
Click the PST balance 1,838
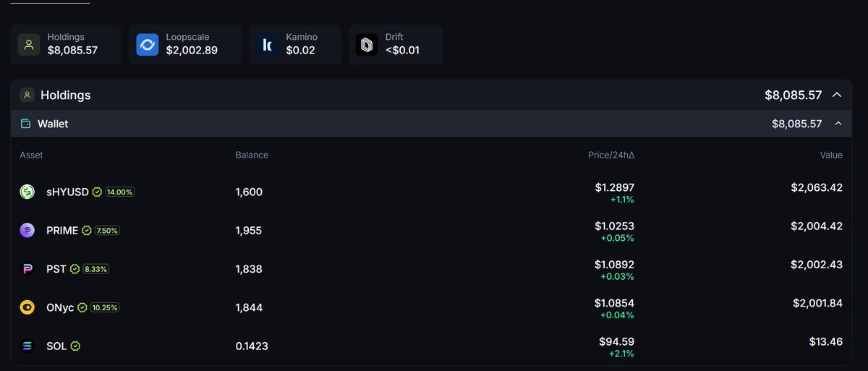[249, 269]
